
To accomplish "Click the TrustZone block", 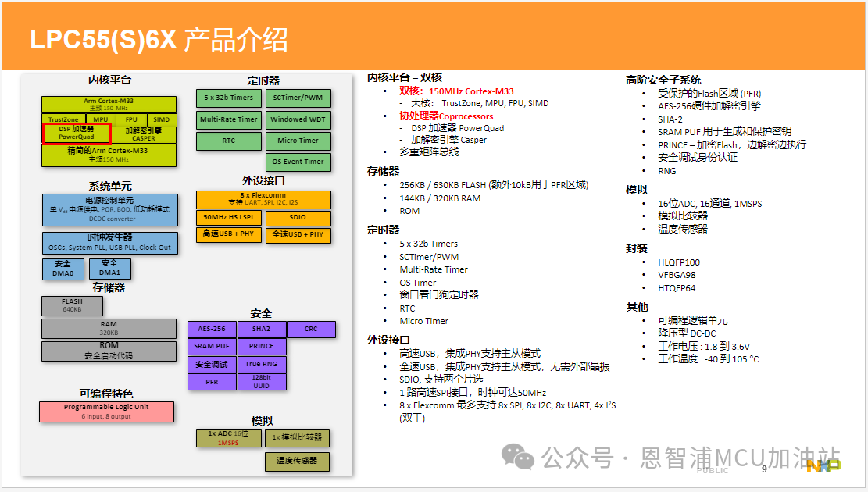I will pos(63,119).
